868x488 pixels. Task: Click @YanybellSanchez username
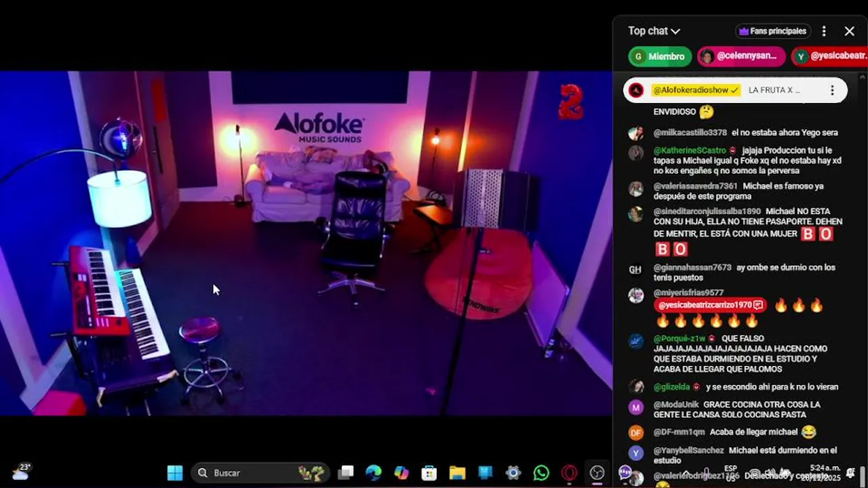coord(689,450)
